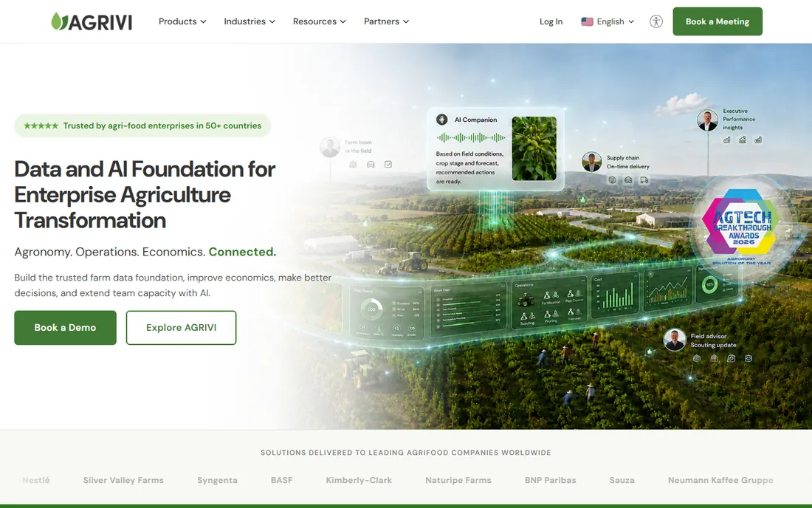Open the Resources menu

[319, 21]
